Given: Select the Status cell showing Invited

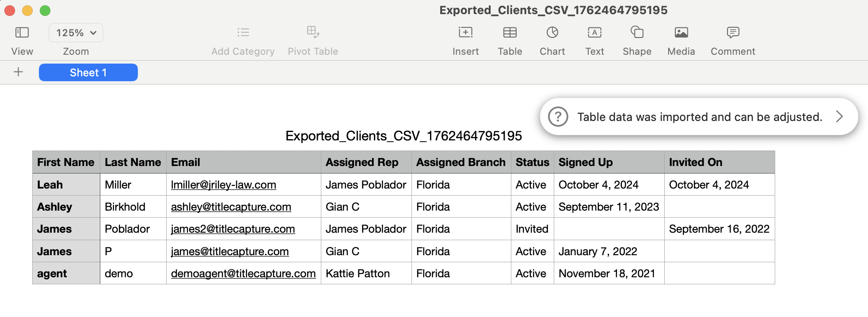Looking at the screenshot, I should [x=532, y=229].
